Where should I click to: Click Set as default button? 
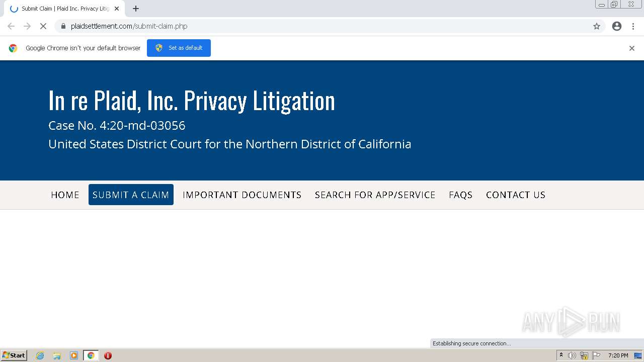pyautogui.click(x=179, y=48)
